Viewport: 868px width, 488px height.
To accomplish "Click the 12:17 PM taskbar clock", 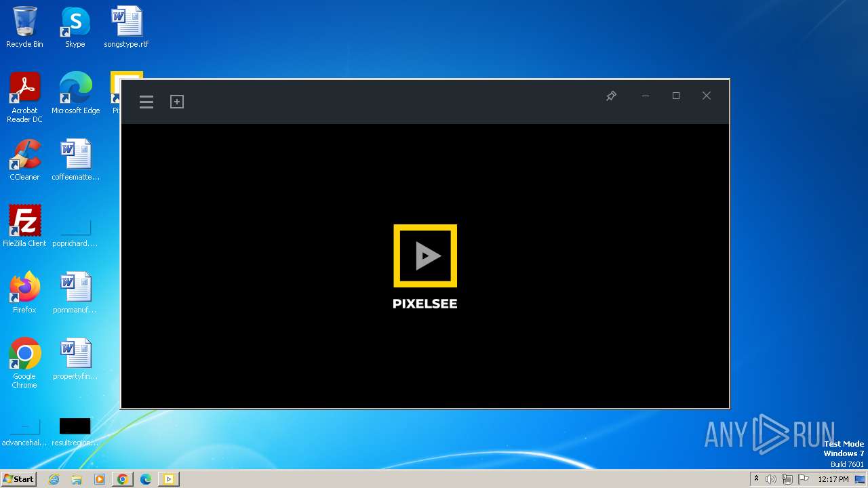I will (833, 479).
